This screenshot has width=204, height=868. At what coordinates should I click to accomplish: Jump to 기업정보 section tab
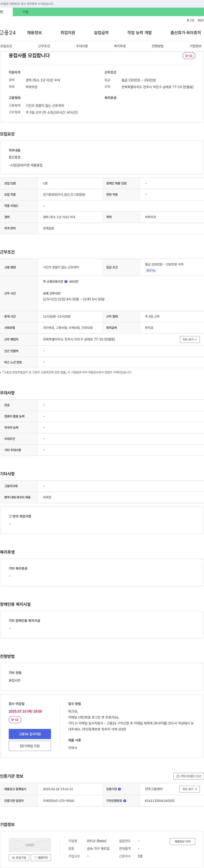tap(195, 46)
